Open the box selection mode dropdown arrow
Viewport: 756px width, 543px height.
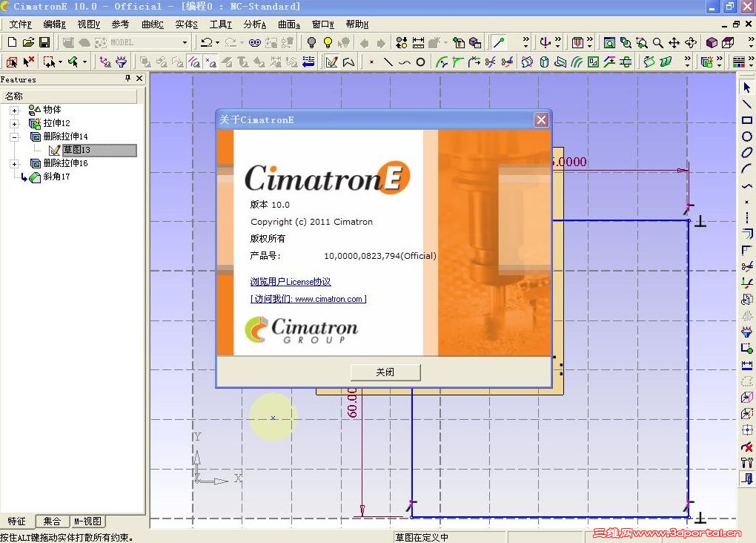(60, 62)
